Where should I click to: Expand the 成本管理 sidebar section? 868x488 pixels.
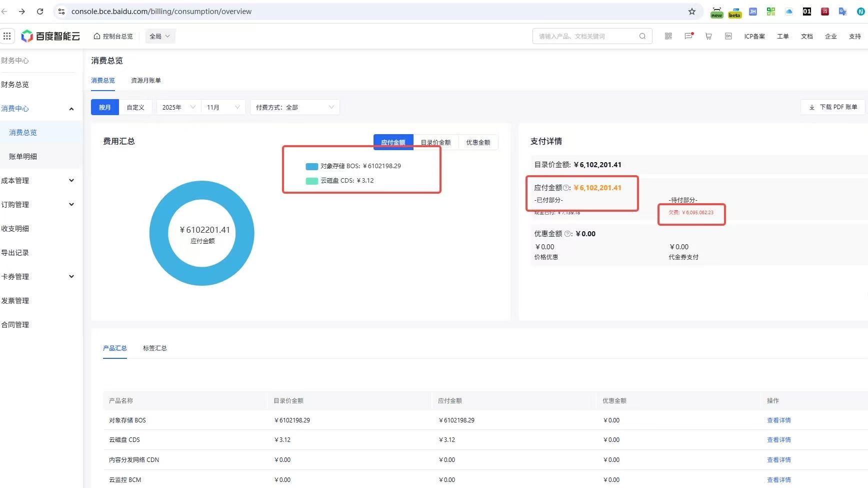[38, 181]
